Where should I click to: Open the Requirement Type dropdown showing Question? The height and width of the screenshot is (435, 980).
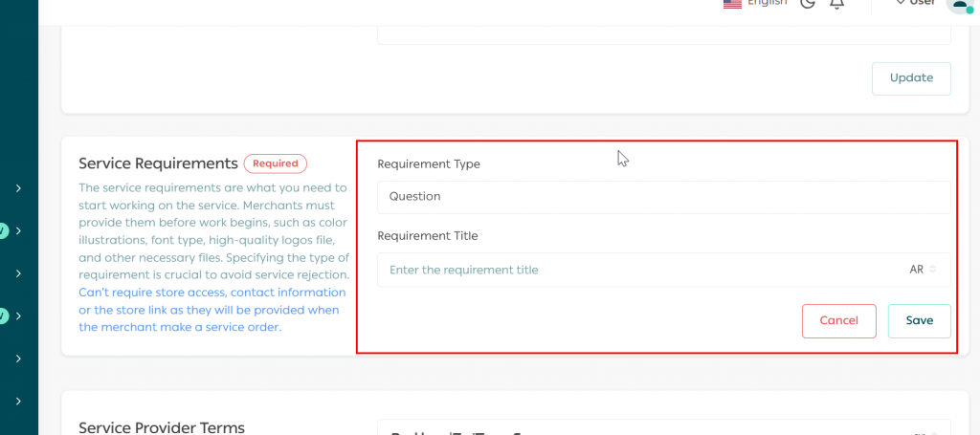point(663,197)
